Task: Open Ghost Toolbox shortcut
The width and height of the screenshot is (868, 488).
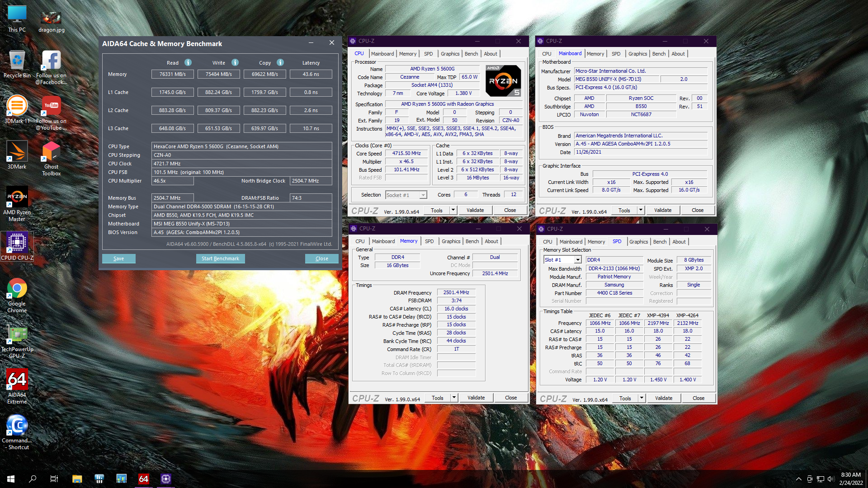Action: 51,158
